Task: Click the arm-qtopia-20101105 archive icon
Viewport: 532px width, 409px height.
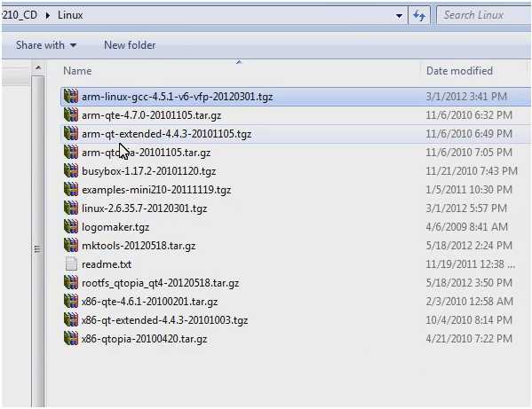Action: [x=71, y=152]
